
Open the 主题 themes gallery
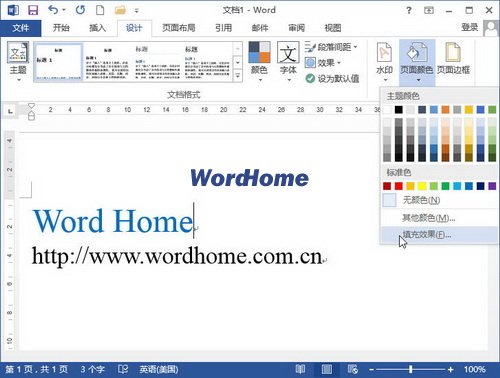(18, 62)
